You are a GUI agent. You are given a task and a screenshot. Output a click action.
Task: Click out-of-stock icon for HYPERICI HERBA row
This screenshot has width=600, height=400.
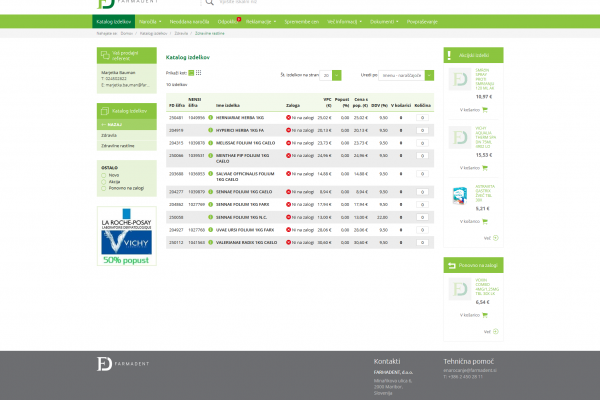pos(289,130)
